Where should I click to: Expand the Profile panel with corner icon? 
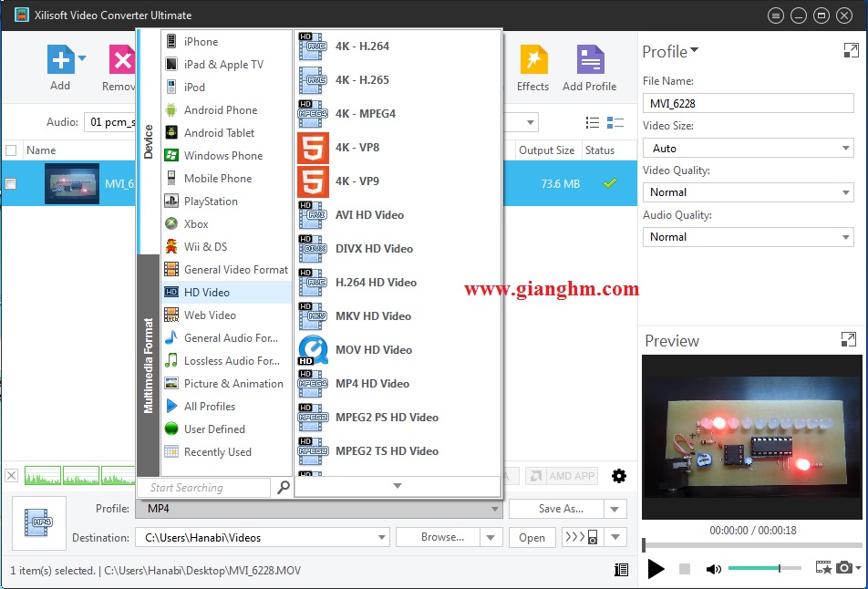[851, 51]
